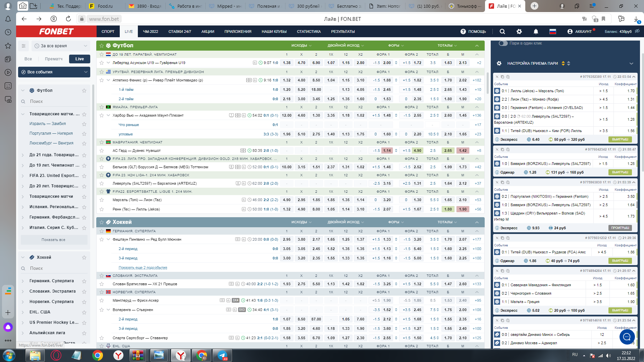Go back using browser back arrow
This screenshot has height=362, width=644.
tap(24, 19)
